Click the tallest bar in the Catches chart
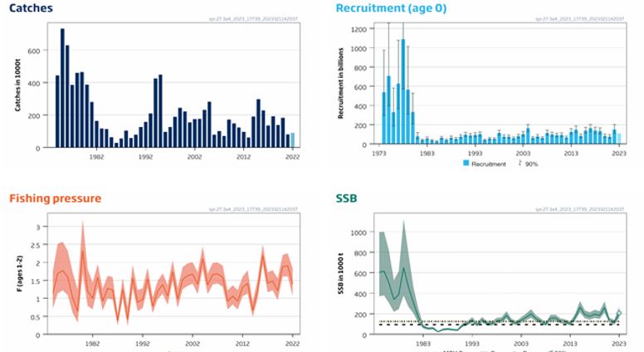 [62, 88]
